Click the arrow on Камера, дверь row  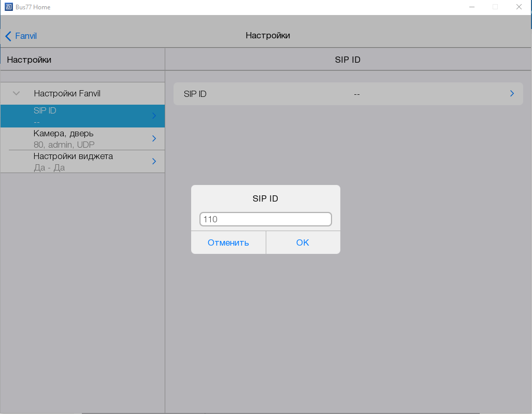point(154,138)
